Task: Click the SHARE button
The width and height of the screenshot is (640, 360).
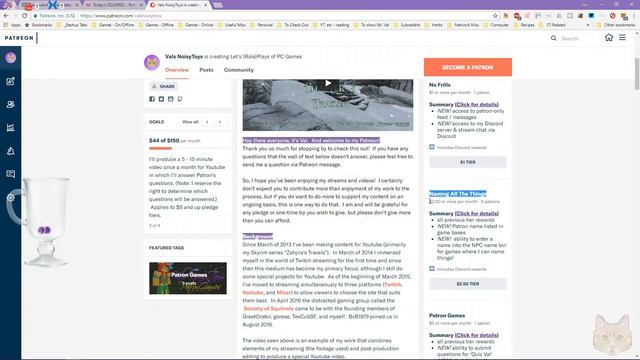Action: [x=163, y=86]
